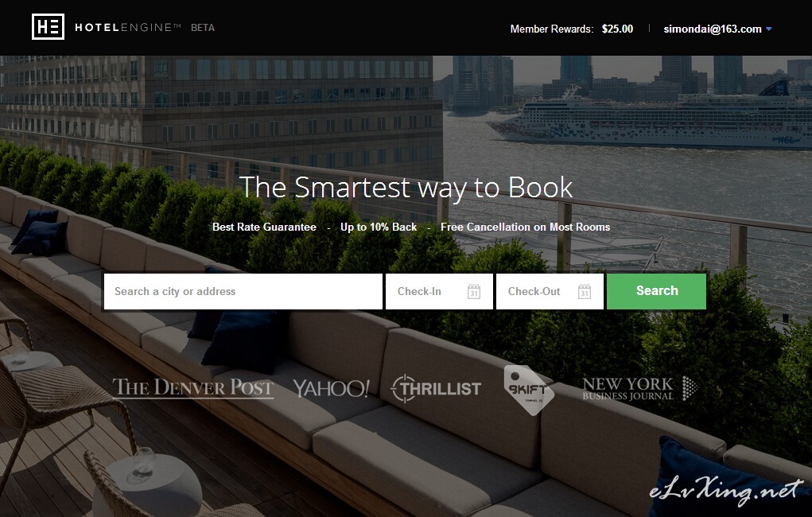This screenshot has width=812, height=517.
Task: Click the New York Business Journal logo
Action: (x=639, y=388)
